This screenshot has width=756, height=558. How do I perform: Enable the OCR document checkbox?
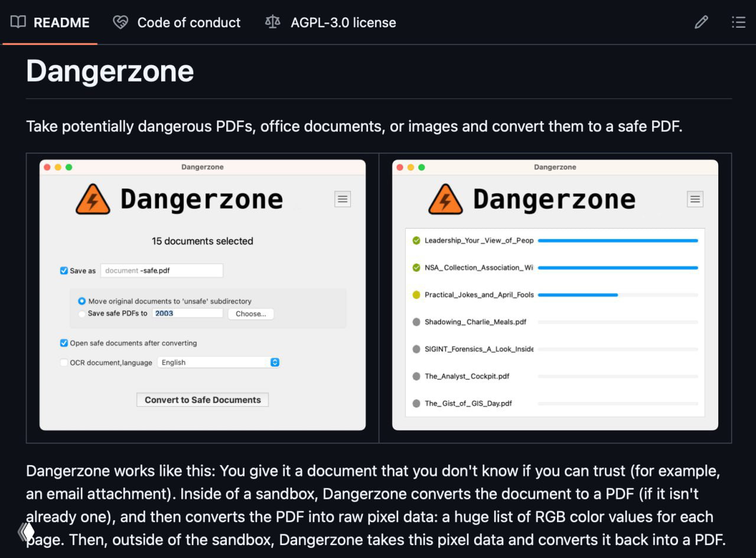pos(64,362)
